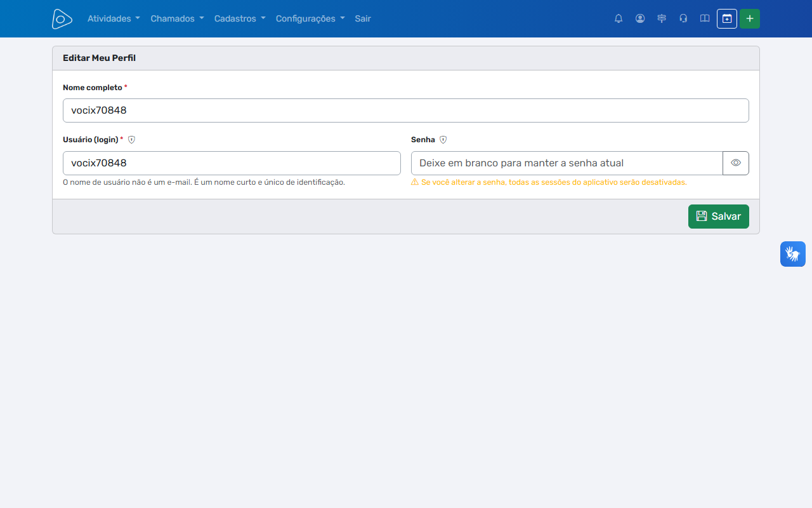Viewport: 812px width, 508px height.
Task: Click the calendar plus icon button
Action: (727, 18)
